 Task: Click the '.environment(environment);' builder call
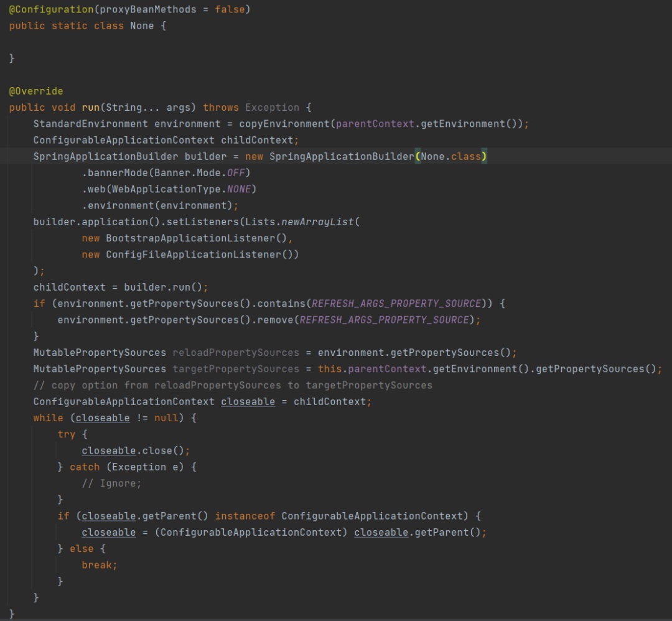pos(160,206)
